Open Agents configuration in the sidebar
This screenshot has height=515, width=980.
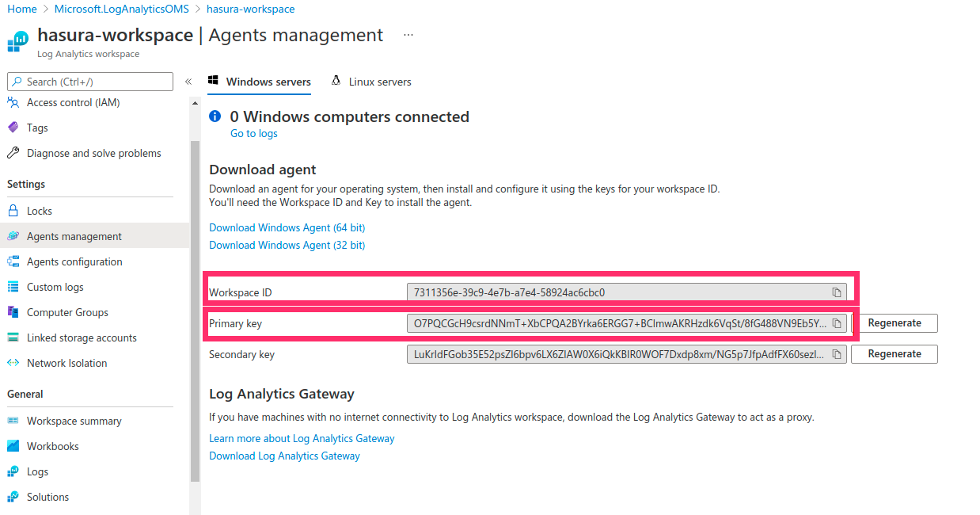point(75,261)
